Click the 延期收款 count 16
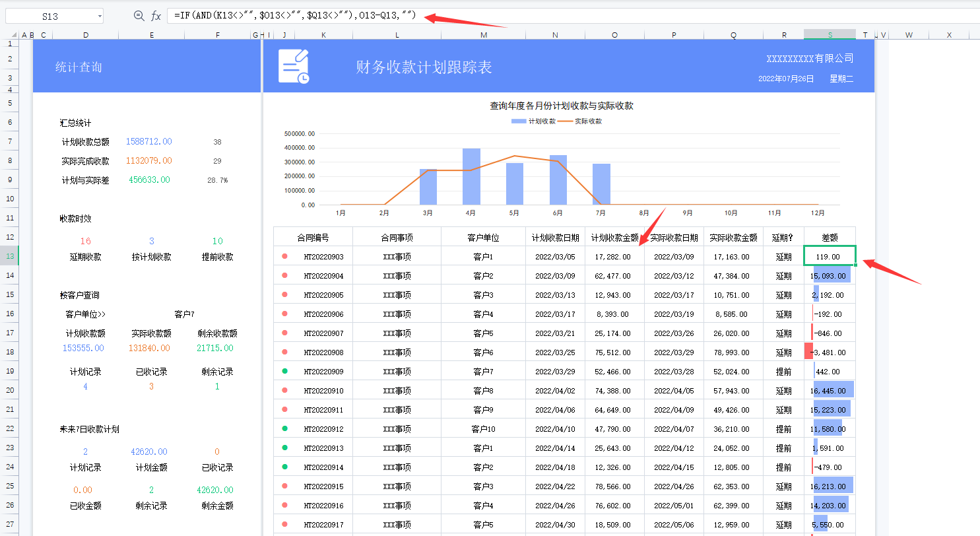This screenshot has height=536, width=980. [x=86, y=241]
